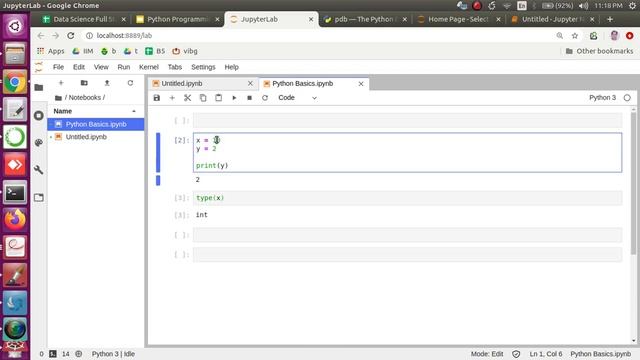Click the empty cell below the int output

[407, 235]
